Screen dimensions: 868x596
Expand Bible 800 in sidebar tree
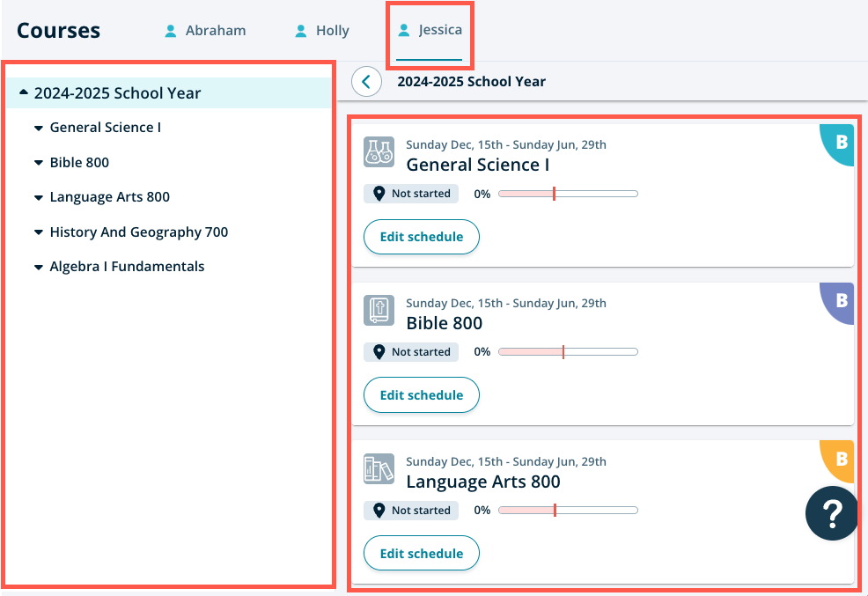pos(39,163)
